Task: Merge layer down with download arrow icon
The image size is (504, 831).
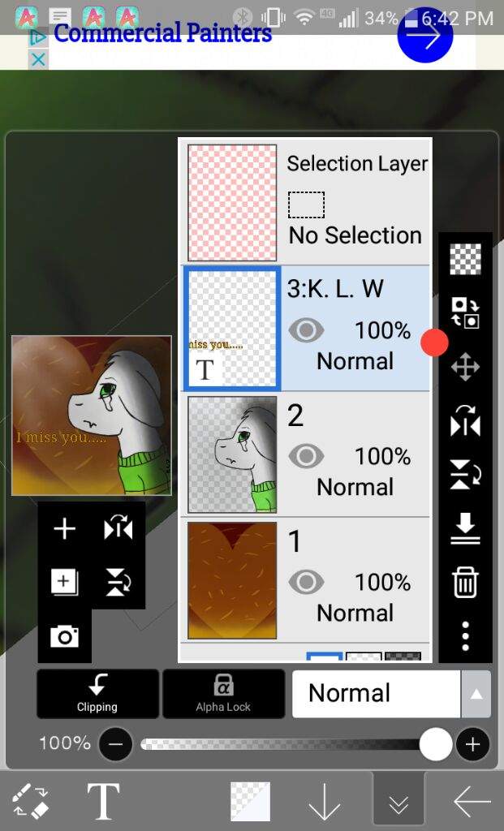Action: [x=465, y=528]
